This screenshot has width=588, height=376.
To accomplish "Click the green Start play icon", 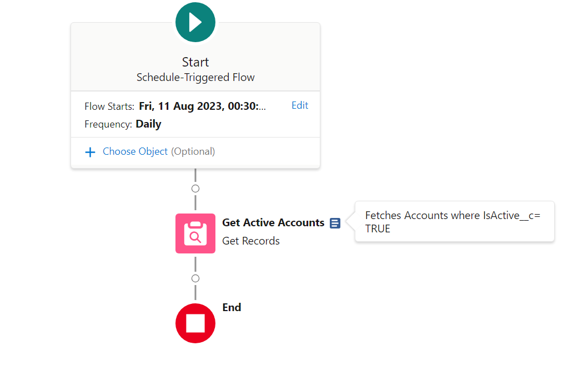I will (x=195, y=23).
